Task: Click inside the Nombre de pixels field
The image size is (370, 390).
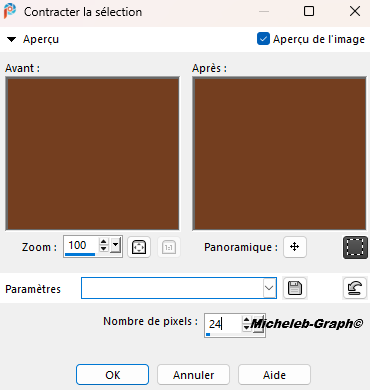Action: pyautogui.click(x=223, y=324)
